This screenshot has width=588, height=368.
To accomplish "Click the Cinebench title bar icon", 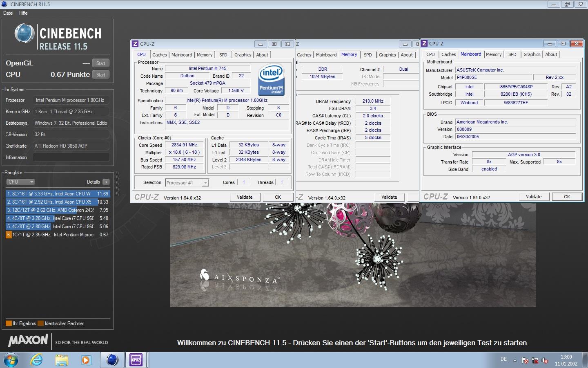I will (4, 4).
